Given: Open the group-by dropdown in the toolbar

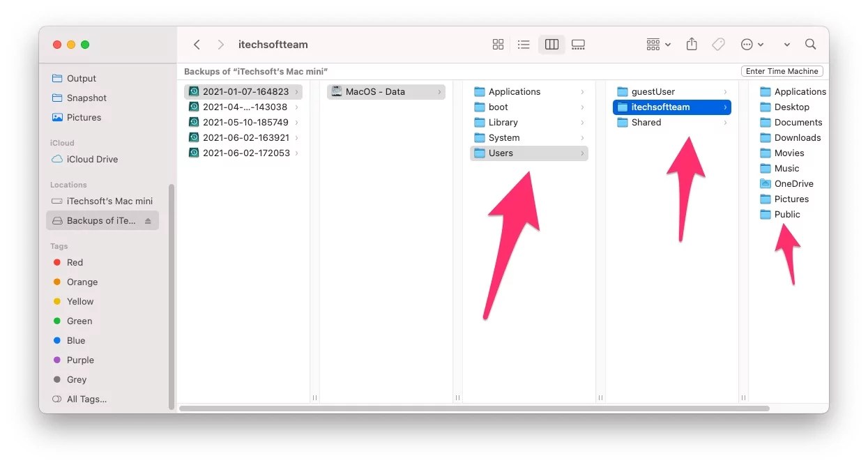Looking at the screenshot, I should point(656,44).
